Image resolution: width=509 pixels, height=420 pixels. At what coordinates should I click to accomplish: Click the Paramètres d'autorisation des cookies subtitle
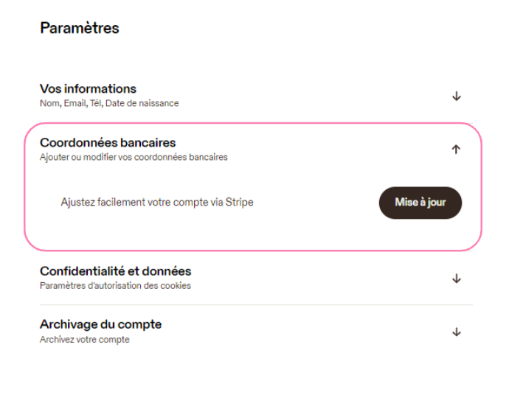point(115,286)
